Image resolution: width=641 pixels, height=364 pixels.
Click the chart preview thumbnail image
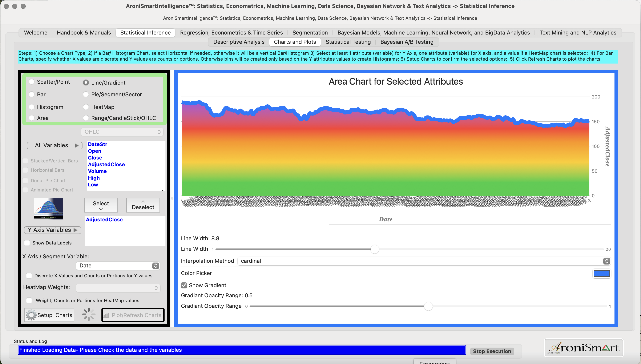[x=48, y=209]
